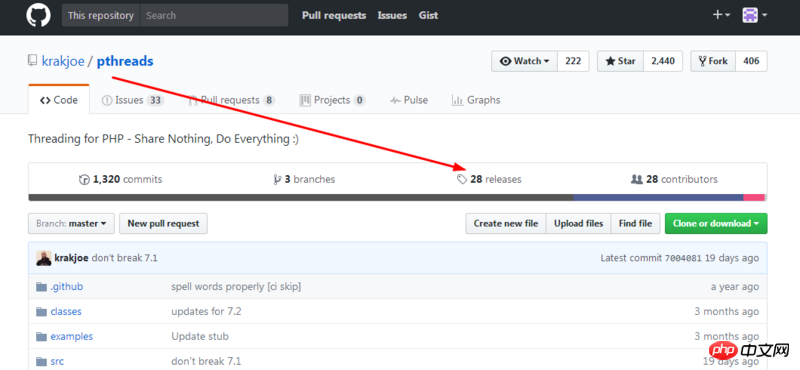
Task: Open the examples folder
Action: [72, 336]
